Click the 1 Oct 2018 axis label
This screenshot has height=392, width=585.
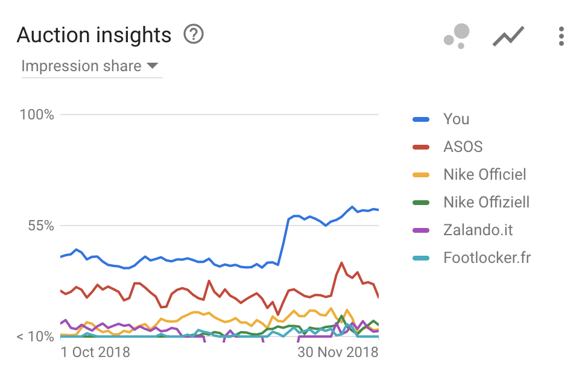(x=95, y=352)
